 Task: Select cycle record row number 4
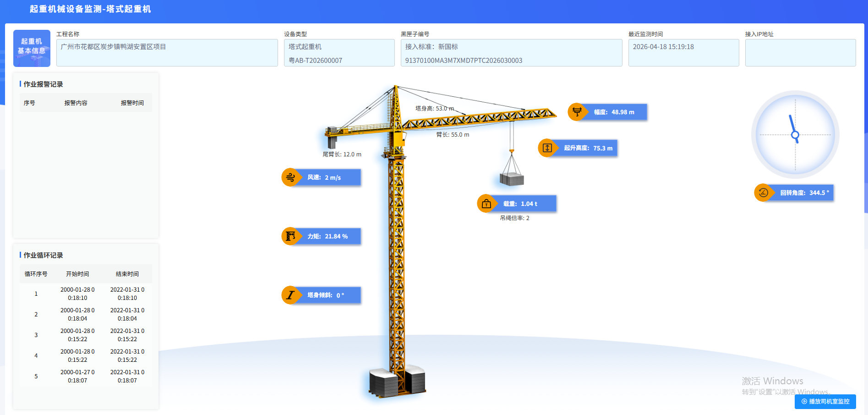click(x=86, y=355)
